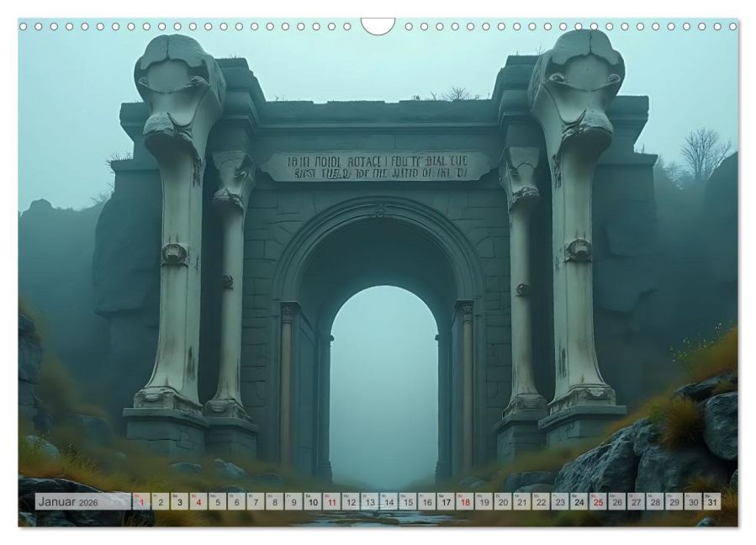Select day 11 in the calendar strip
This screenshot has height=545, width=756.
(332, 501)
